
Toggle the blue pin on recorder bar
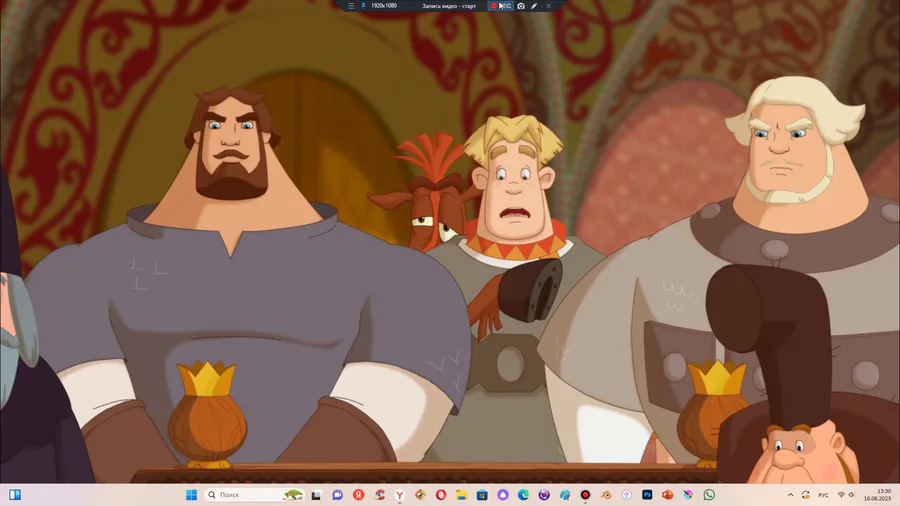click(363, 6)
